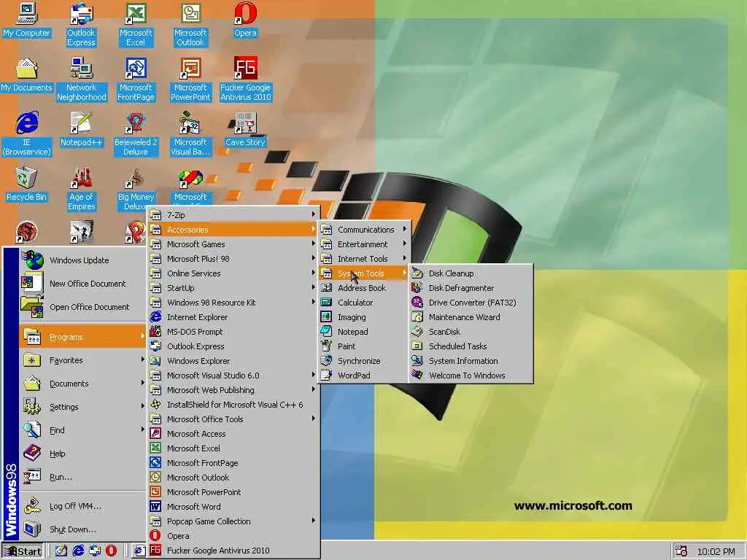This screenshot has height=560, width=747.
Task: Click the ScanDisk icon in System Tools
Action: pos(417,332)
